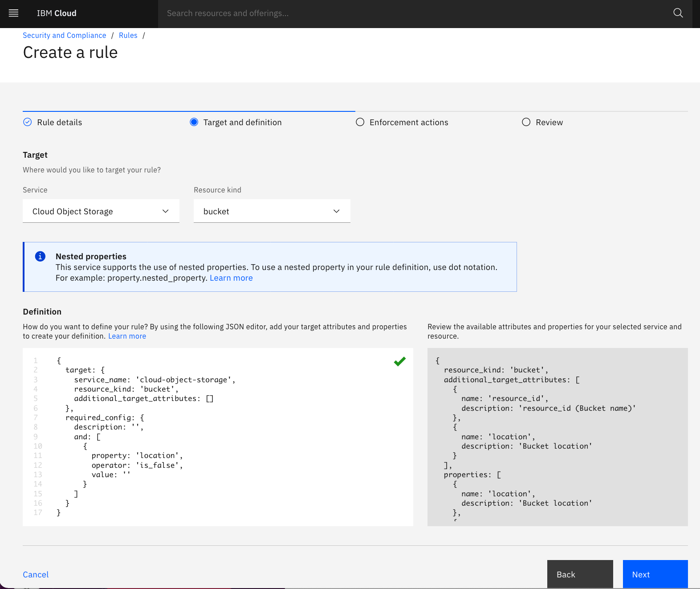Open the Rules breadcrumb link
Image resolution: width=700 pixels, height=589 pixels.
tap(128, 35)
